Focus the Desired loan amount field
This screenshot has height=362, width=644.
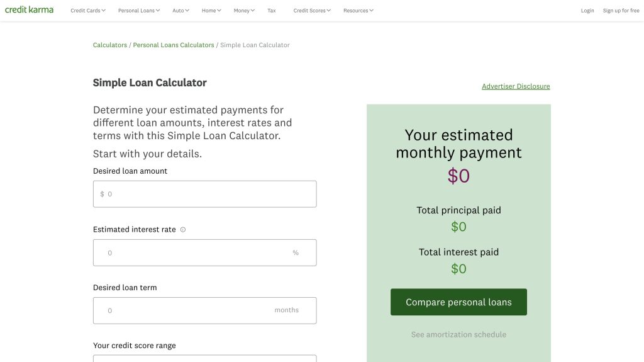[x=204, y=194]
